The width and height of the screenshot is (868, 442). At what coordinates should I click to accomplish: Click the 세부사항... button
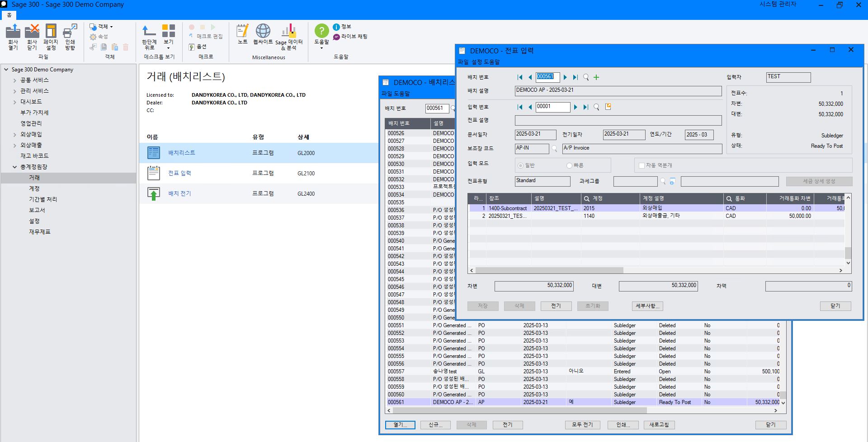[647, 306]
